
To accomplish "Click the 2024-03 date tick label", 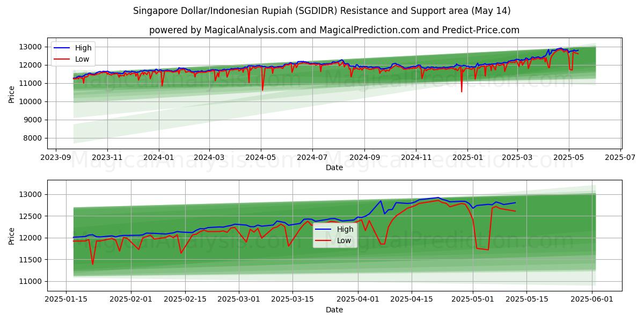I will tap(209, 158).
